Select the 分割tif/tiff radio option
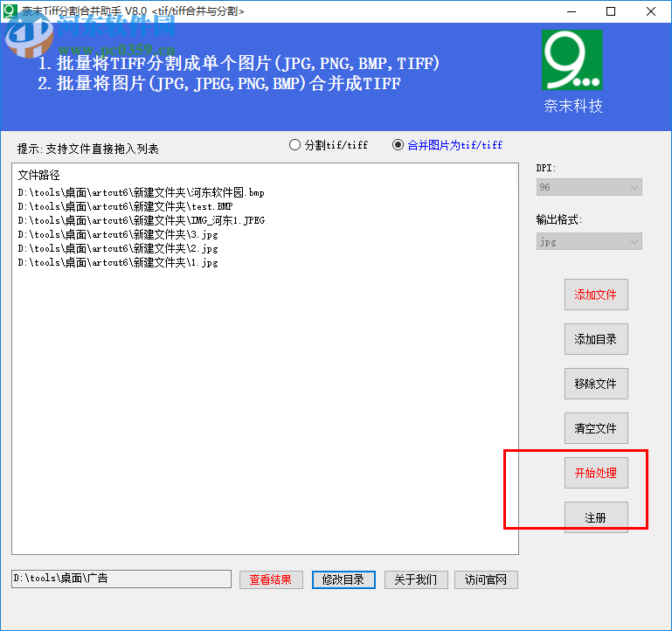This screenshot has width=672, height=631. coord(329,145)
